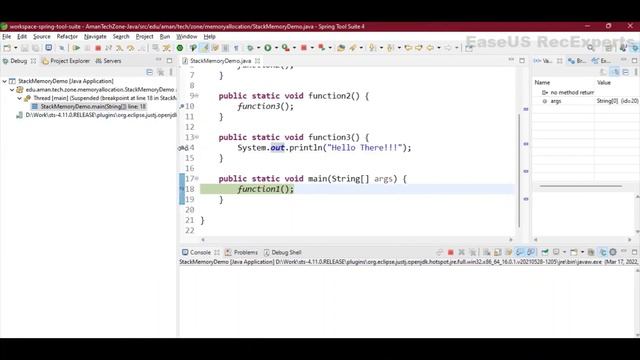Select the StackMemoryDemo.main(String[]) line: 18 stack frame
This screenshot has height=360, width=640.
coord(89,107)
